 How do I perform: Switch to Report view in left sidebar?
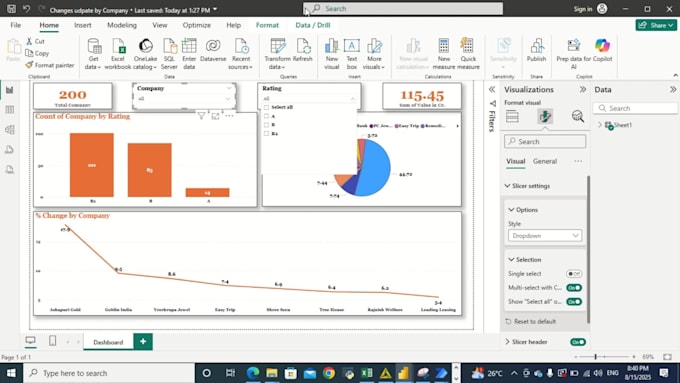[10, 90]
